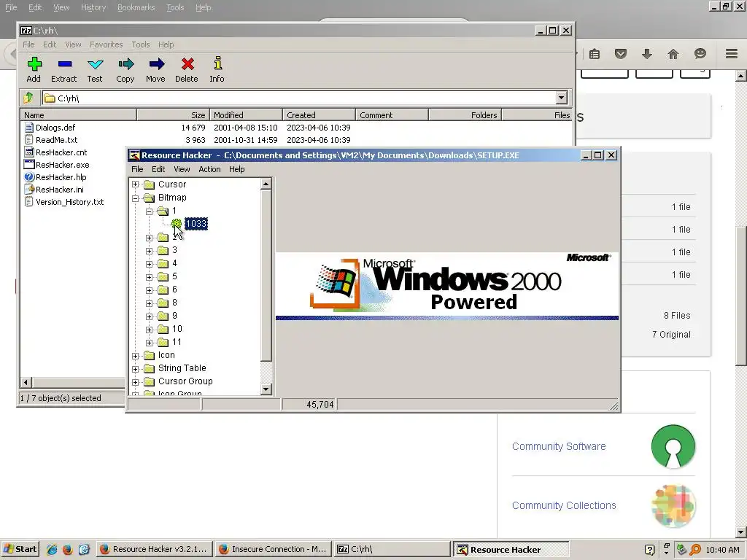Launch Internet Explorer from quick launch

point(52,550)
